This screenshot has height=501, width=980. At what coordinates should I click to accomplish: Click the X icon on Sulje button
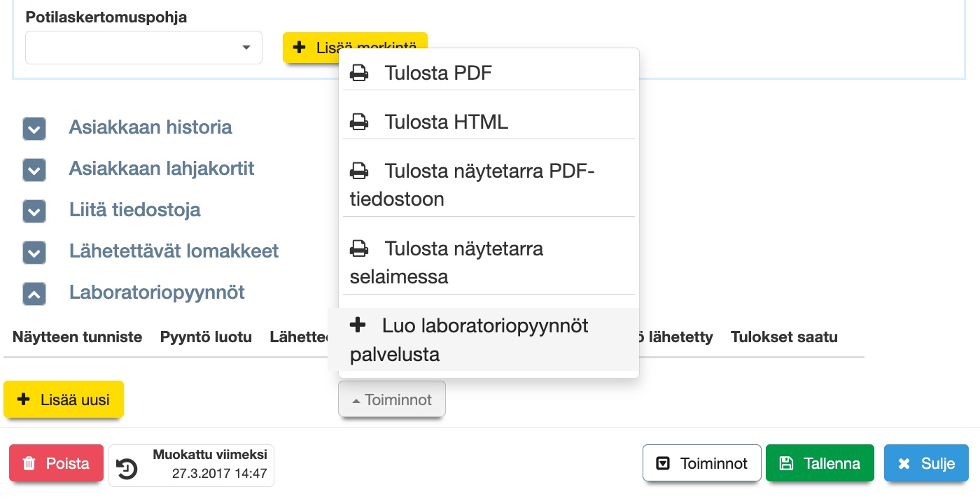coord(904,463)
